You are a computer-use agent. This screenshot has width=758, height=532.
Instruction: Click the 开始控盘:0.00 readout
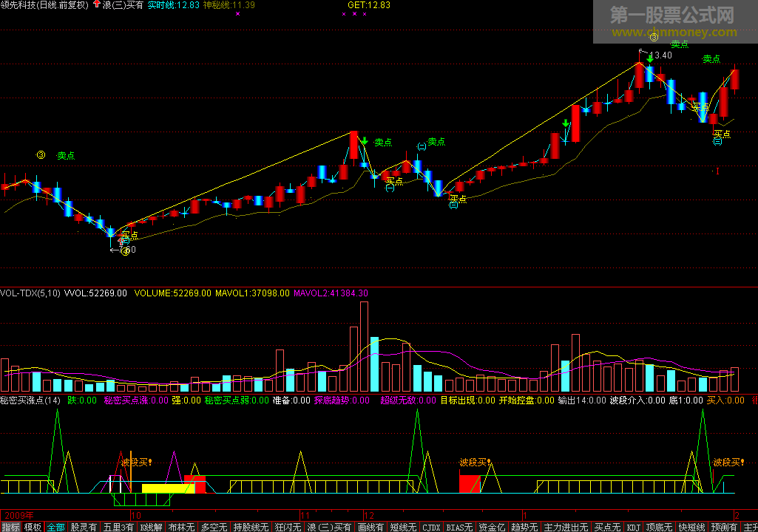pyautogui.click(x=527, y=400)
